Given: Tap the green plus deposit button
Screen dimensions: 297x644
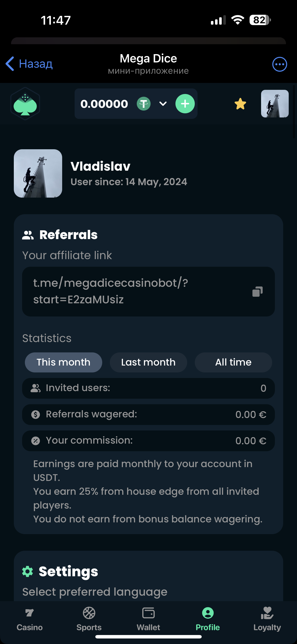Looking at the screenshot, I should (185, 104).
